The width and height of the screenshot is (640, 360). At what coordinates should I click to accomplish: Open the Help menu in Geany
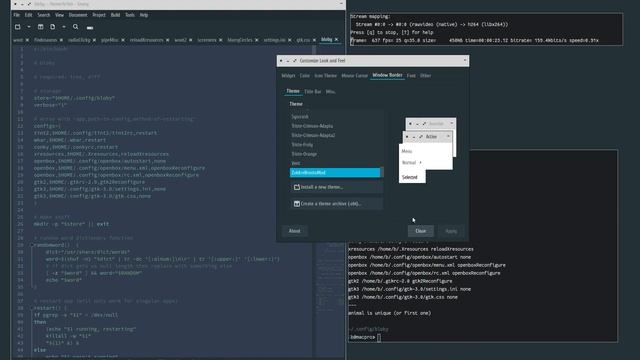click(x=144, y=15)
